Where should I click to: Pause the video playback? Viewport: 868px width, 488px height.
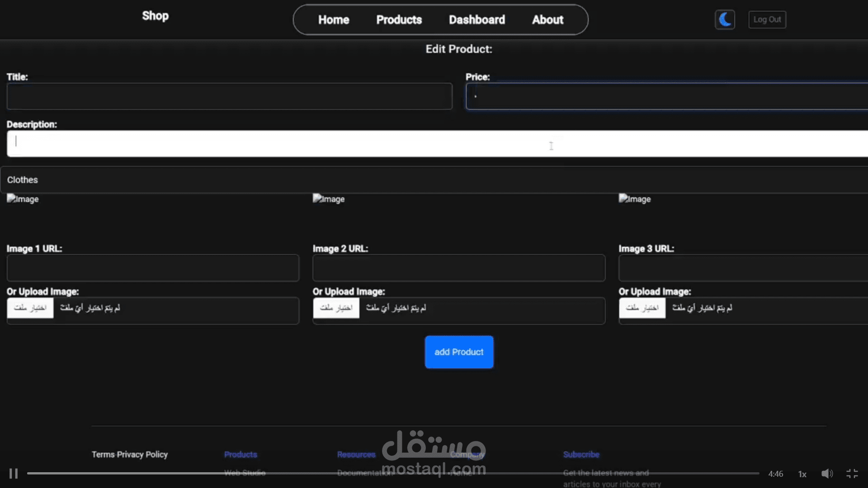tap(14, 474)
